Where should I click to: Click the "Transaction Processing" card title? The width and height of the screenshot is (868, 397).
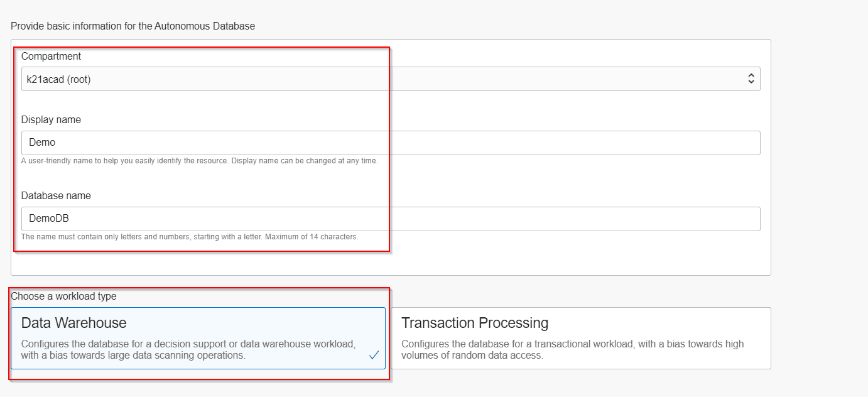pyautogui.click(x=475, y=323)
